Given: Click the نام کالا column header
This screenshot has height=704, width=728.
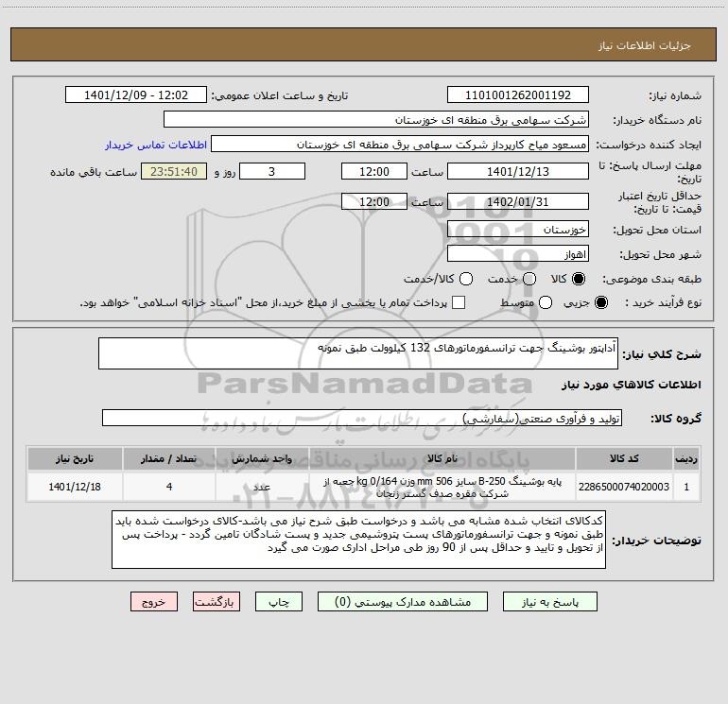Looking at the screenshot, I should coord(442,459).
